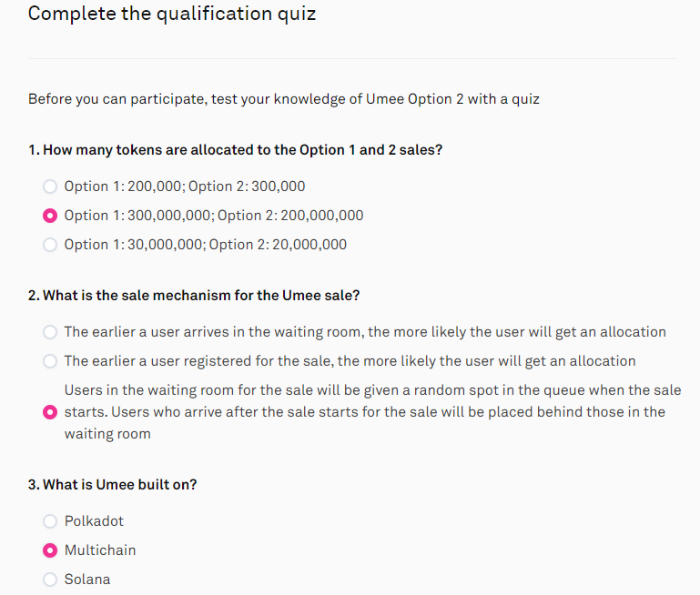The width and height of the screenshot is (700, 595).
Task: Pick the Solana radio button
Action: coord(50,580)
